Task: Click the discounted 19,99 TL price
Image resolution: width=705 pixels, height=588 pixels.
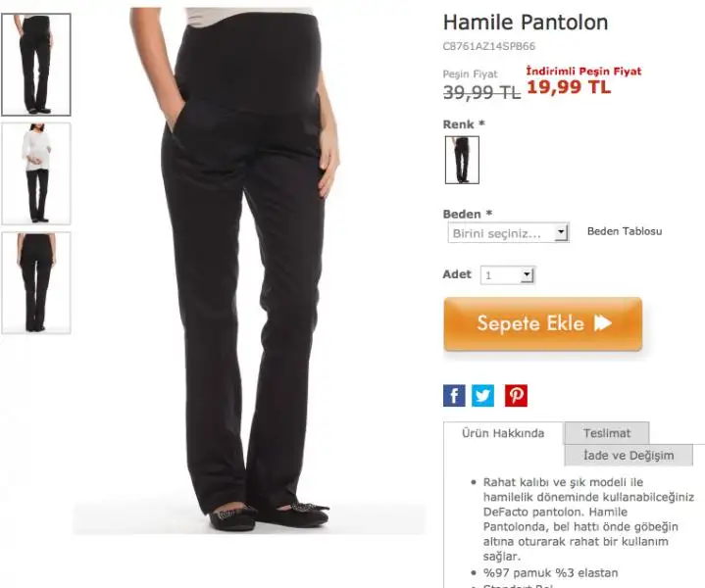Action: [569, 86]
